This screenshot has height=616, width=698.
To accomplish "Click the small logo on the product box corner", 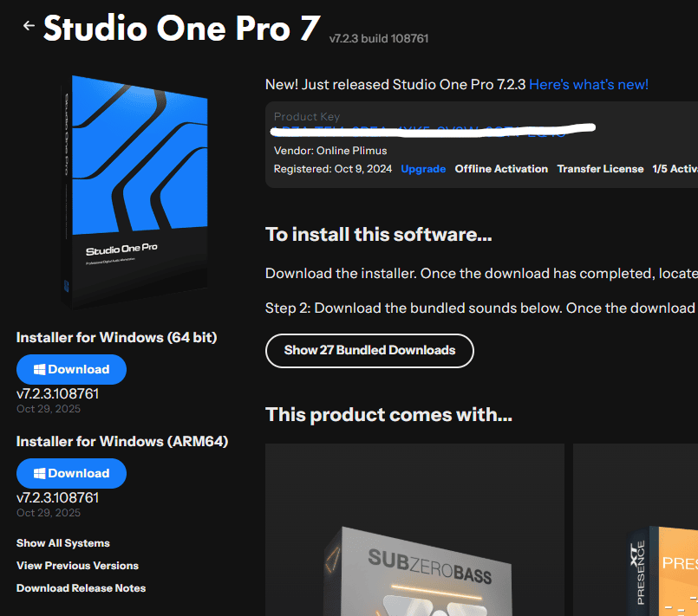I will point(68,285).
